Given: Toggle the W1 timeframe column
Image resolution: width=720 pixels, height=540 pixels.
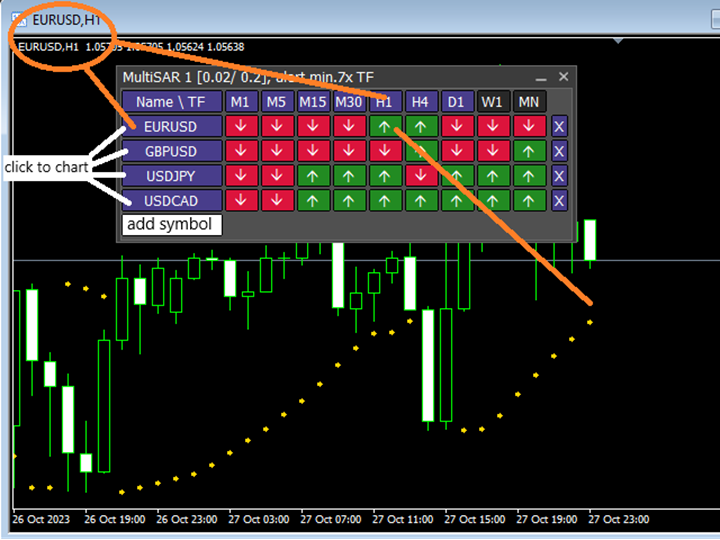Looking at the screenshot, I should pos(493,102).
